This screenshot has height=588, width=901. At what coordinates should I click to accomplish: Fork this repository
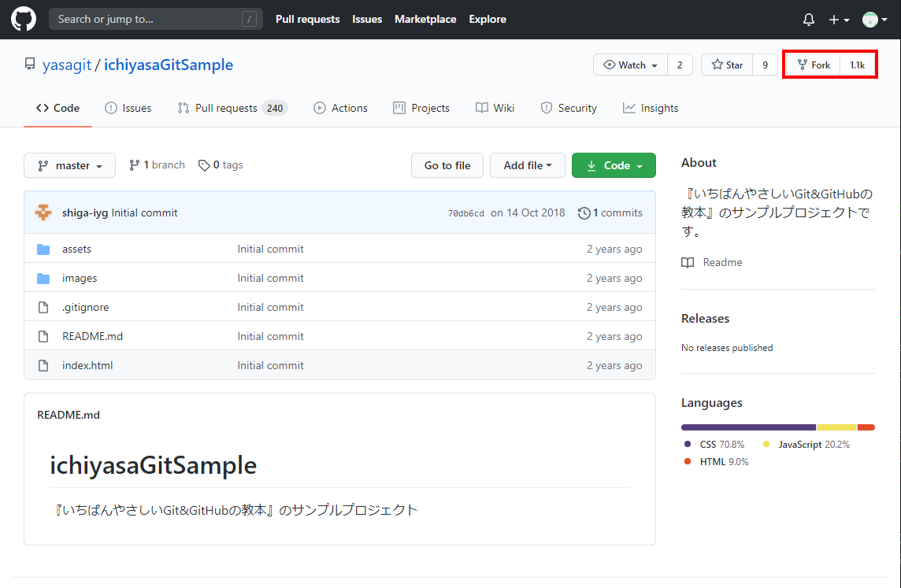[x=814, y=65]
